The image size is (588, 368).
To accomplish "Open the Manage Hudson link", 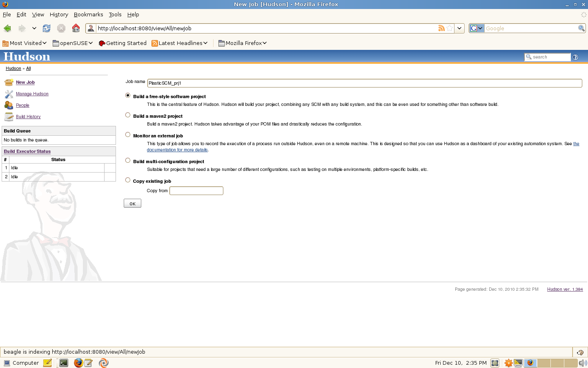I will 32,94.
